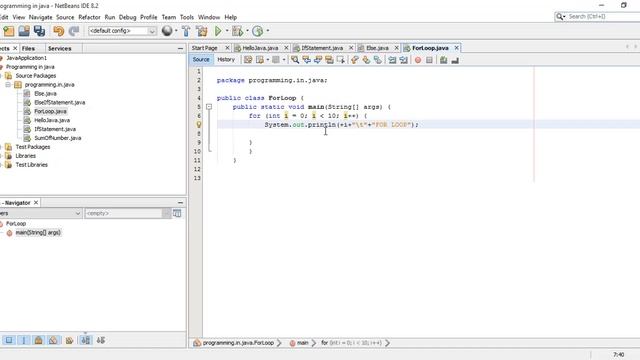640x360 pixels.
Task: Switch to the Else.java editor tab
Action: (x=377, y=48)
